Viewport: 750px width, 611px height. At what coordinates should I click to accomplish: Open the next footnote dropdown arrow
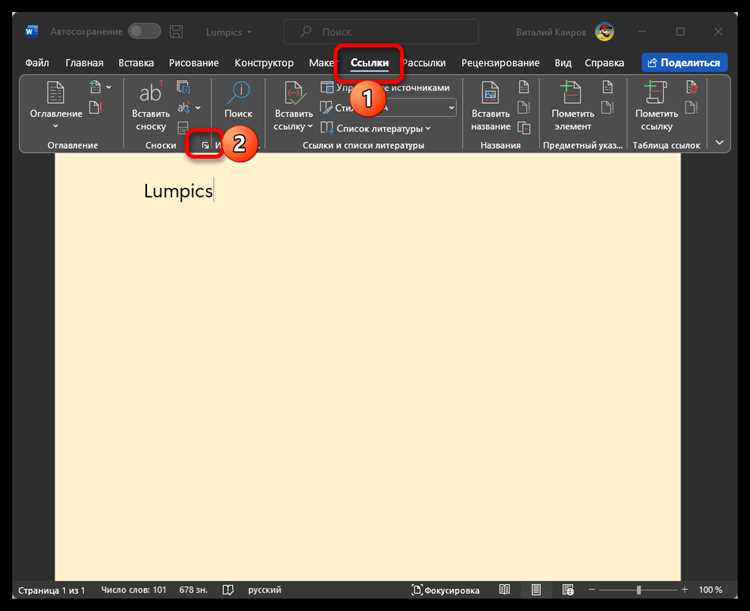pyautogui.click(x=198, y=108)
